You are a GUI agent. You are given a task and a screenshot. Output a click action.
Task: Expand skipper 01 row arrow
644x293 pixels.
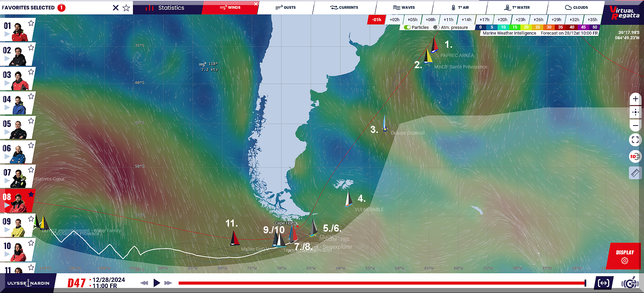[7, 34]
